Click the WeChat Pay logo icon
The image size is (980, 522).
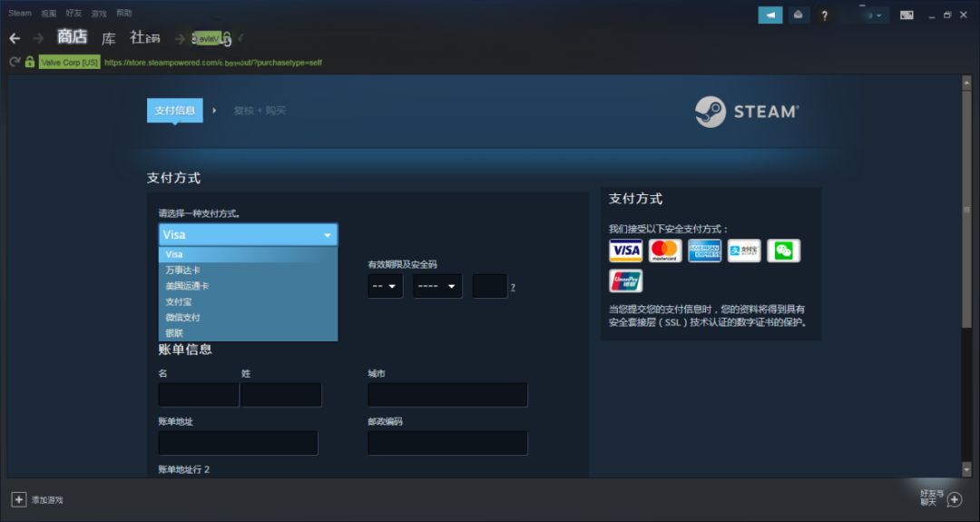click(783, 251)
